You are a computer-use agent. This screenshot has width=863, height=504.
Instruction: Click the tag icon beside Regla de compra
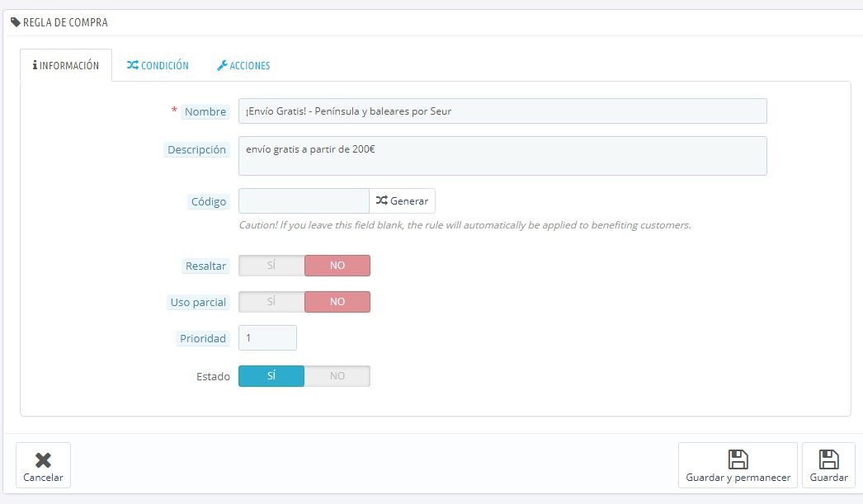[x=16, y=22]
